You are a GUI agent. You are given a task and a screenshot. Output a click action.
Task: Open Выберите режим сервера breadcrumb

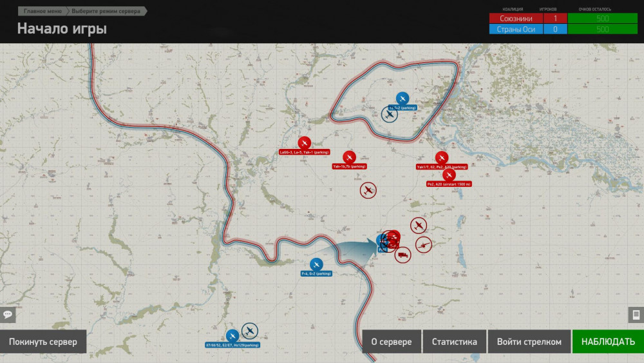[106, 11]
